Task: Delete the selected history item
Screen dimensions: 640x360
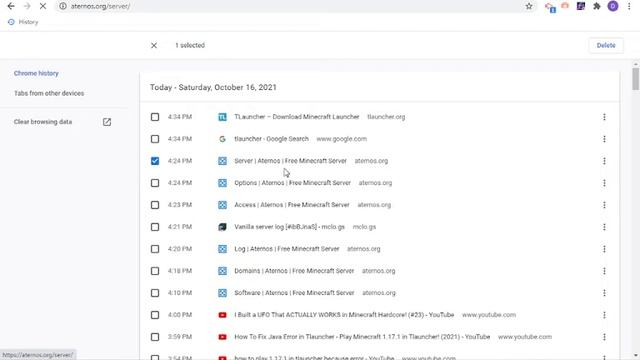Action: [x=606, y=45]
